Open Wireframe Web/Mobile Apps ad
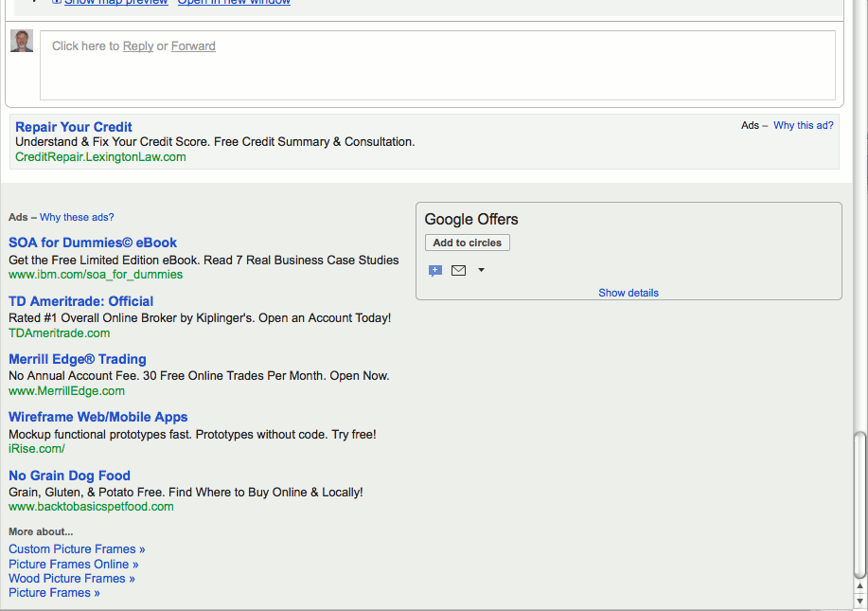This screenshot has height=611, width=868. pyautogui.click(x=98, y=417)
